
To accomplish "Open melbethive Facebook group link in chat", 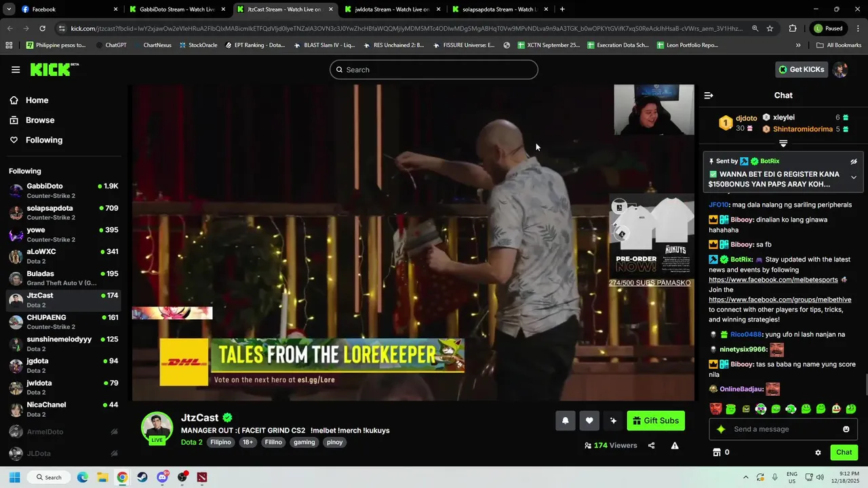I will 780,300.
